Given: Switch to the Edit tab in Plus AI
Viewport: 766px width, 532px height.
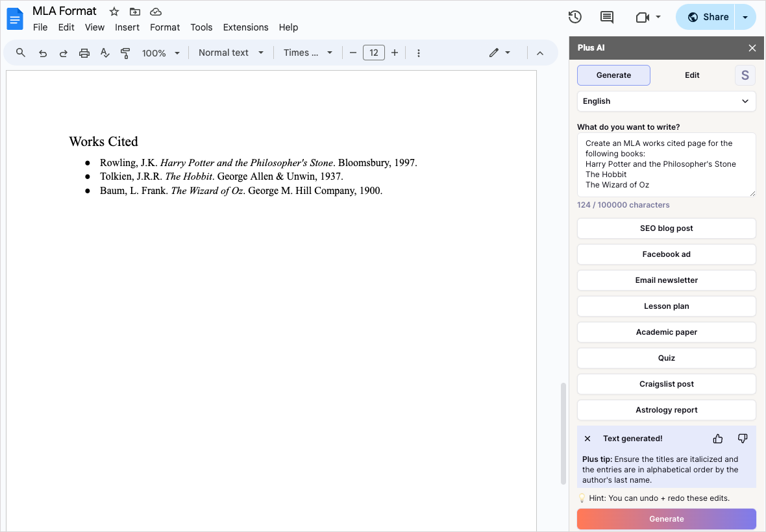Looking at the screenshot, I should coord(692,75).
